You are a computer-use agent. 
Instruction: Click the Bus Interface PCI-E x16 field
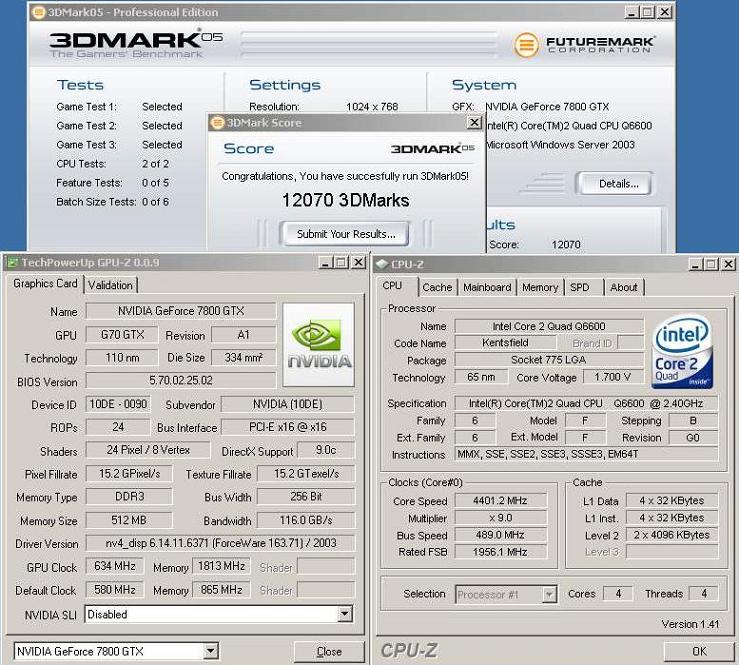288,427
